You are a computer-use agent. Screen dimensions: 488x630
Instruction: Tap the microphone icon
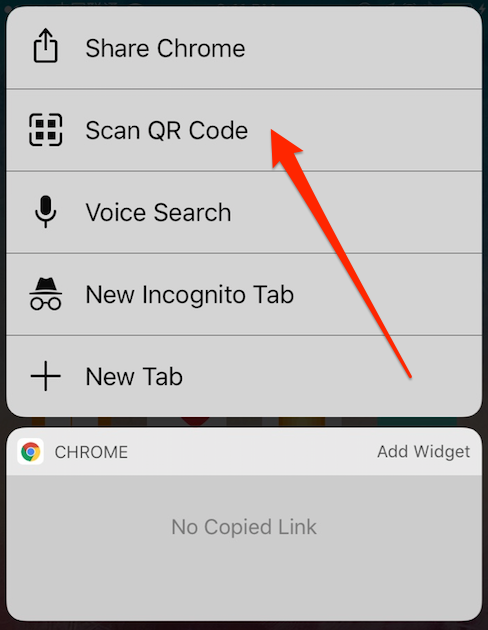(x=45, y=212)
